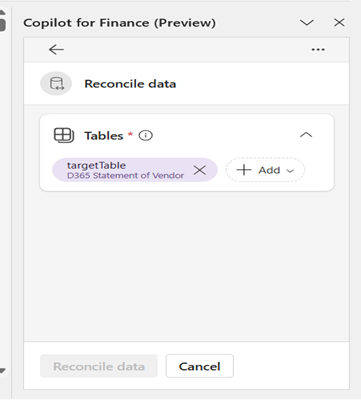
Task: Click the Copilot for Finance (Preview) title
Action: 119,23
